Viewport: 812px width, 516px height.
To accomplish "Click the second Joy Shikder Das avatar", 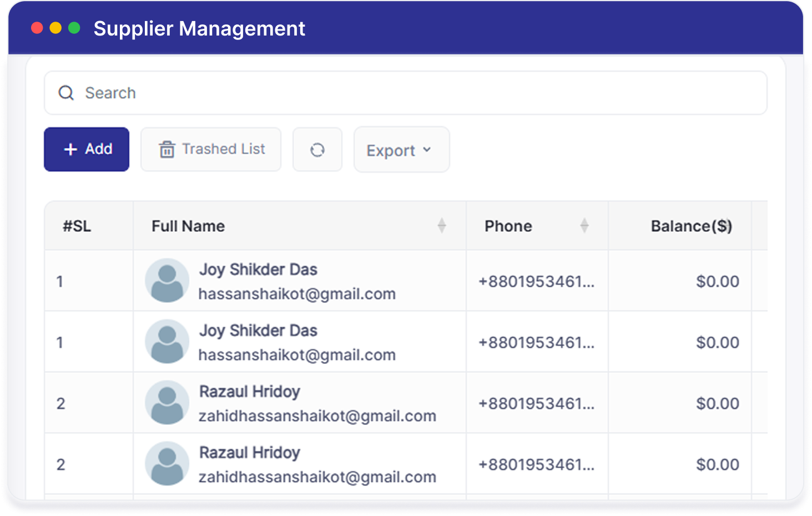I will coord(167,341).
